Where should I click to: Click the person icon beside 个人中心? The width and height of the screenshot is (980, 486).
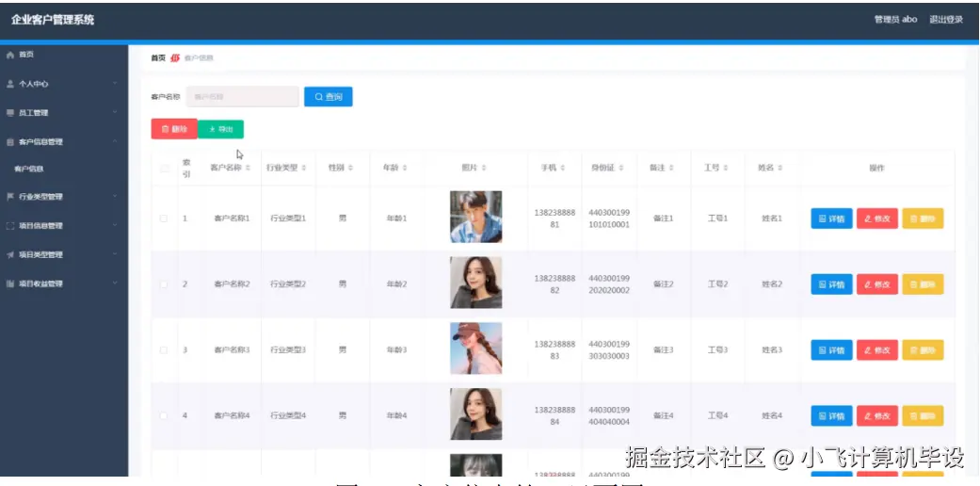(10, 84)
